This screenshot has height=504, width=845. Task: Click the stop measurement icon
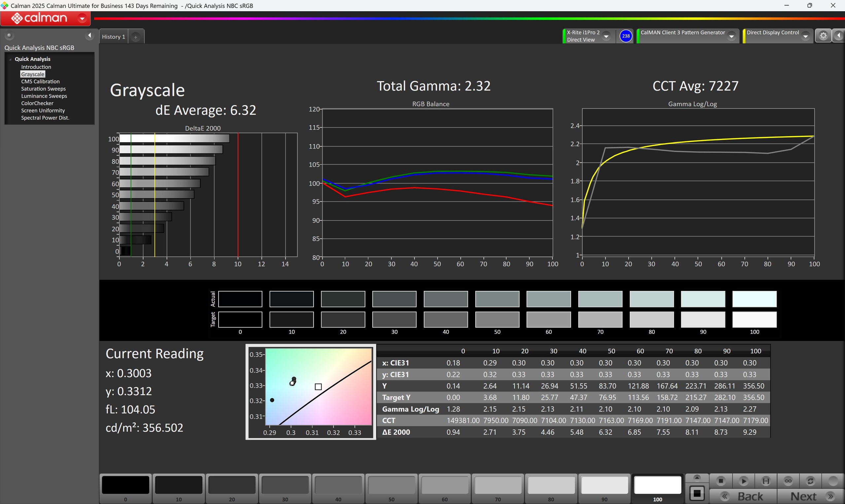(720, 481)
